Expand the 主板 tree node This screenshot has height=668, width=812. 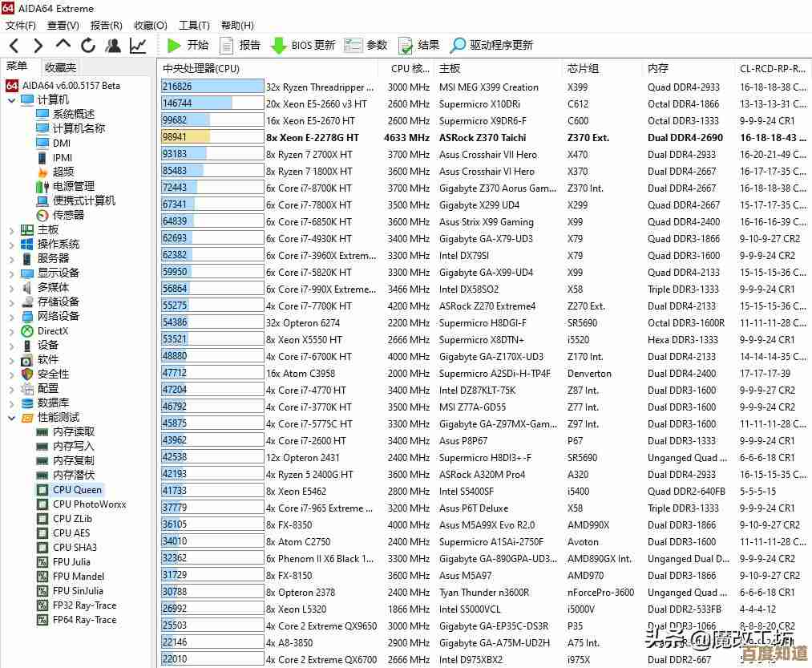(x=11, y=230)
